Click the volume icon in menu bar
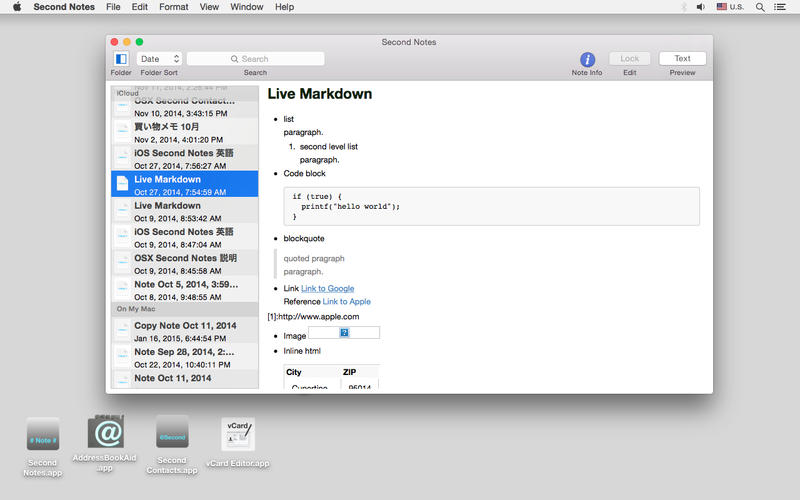Screen dimensions: 800x500 pyautogui.click(x=700, y=7)
